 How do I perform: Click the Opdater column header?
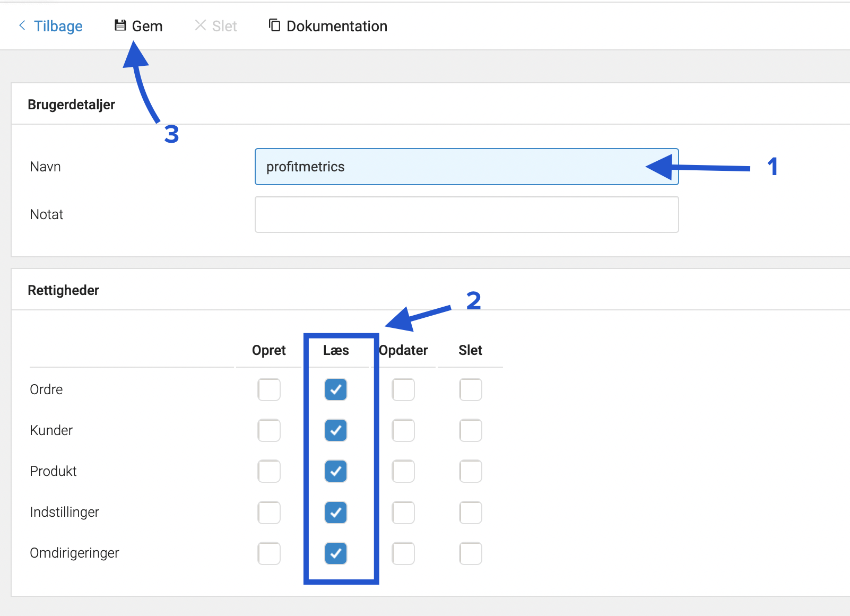[404, 350]
